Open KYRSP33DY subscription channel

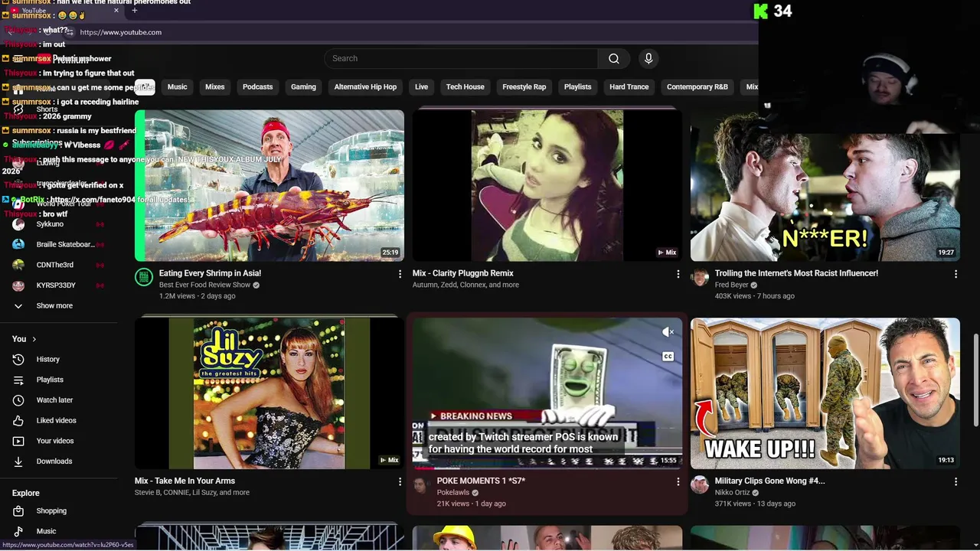point(57,285)
